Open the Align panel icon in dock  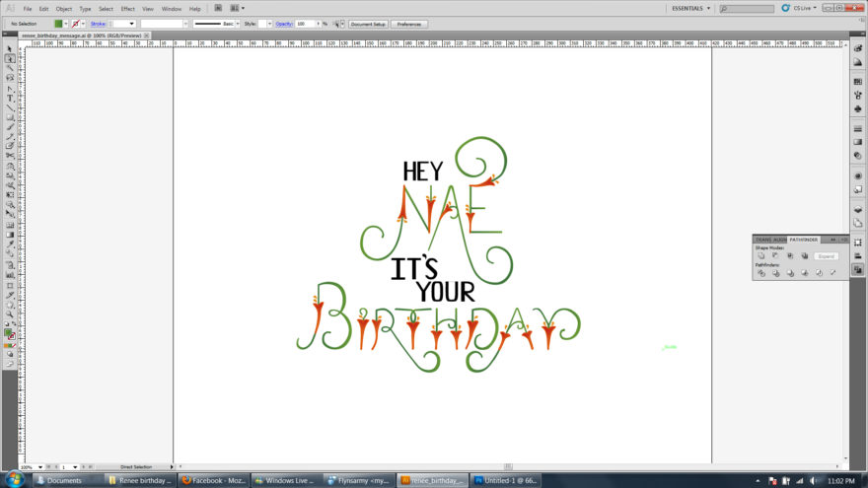click(858, 256)
